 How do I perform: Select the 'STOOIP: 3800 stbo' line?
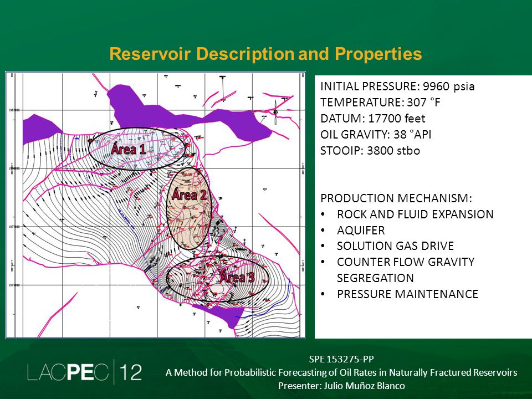click(x=370, y=150)
